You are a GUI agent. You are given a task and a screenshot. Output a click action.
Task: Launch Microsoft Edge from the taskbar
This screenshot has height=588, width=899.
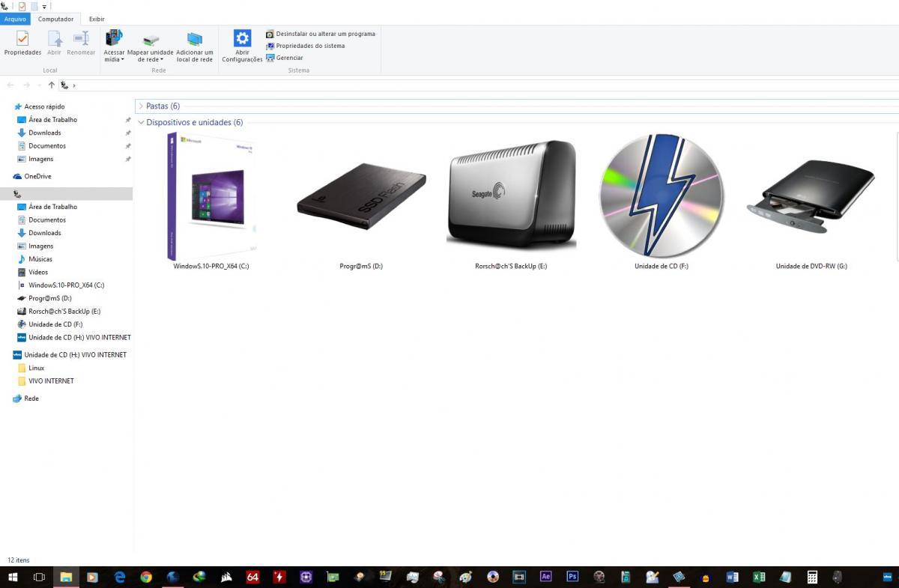tap(119, 577)
